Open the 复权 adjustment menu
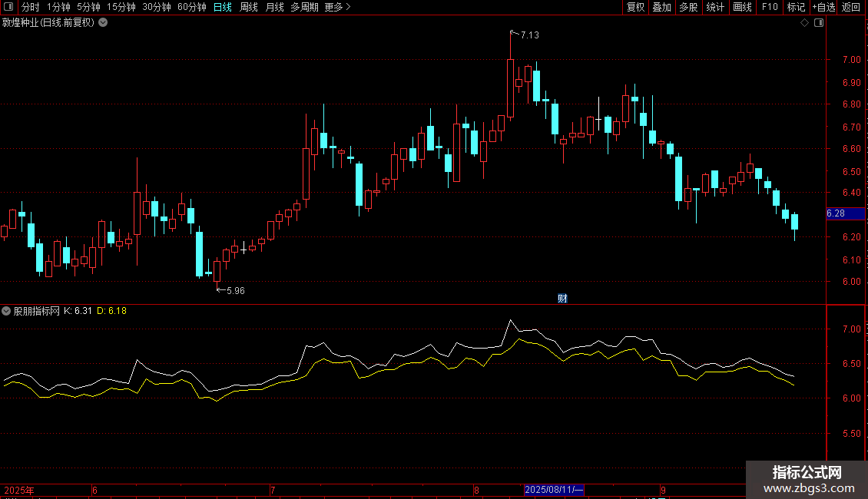This screenshot has width=868, height=499. 635,7
